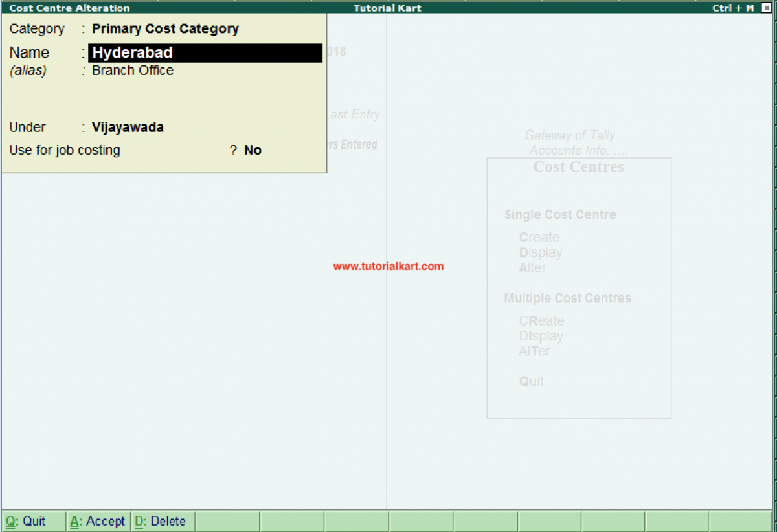Image resolution: width=777 pixels, height=532 pixels.
Task: Click the Category field 'Primary Cost Category'
Action: point(165,28)
